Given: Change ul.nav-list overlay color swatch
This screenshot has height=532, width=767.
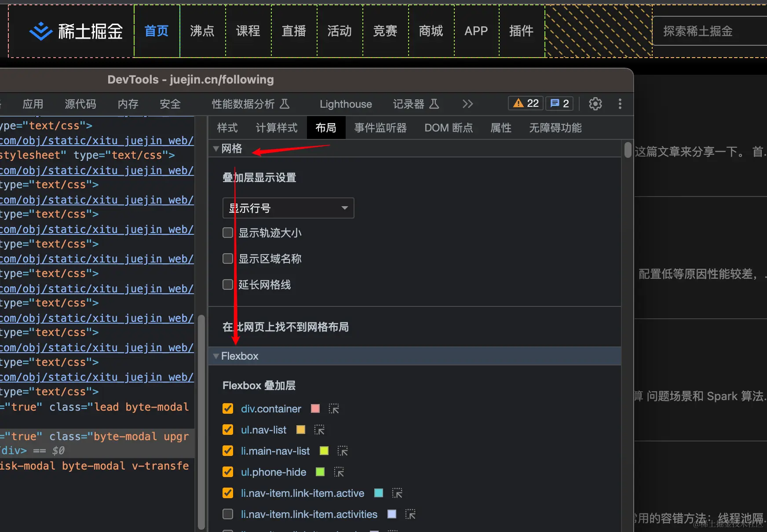Looking at the screenshot, I should pos(301,430).
